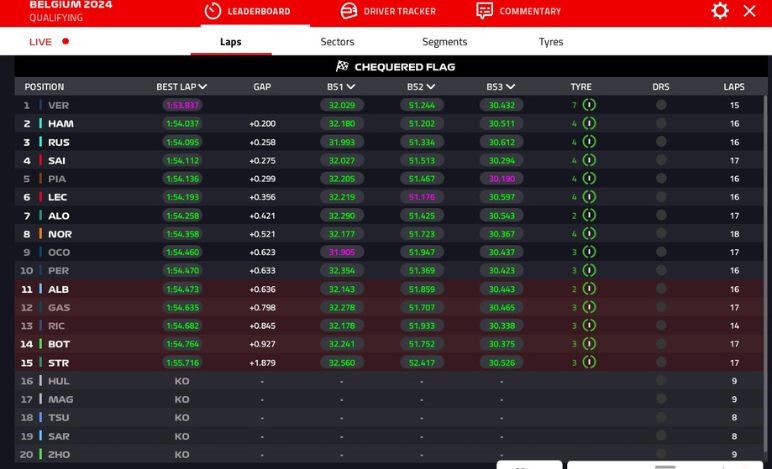This screenshot has width=772, height=469.
Task: Click the Leaderboard stopwatch icon
Action: tap(212, 11)
